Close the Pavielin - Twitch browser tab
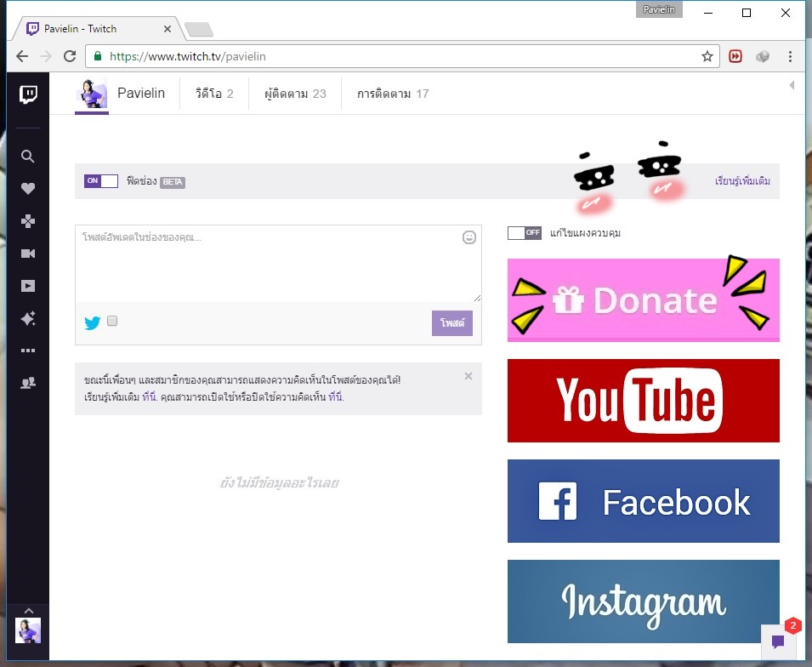Screen dimensions: 812x667 168,29
